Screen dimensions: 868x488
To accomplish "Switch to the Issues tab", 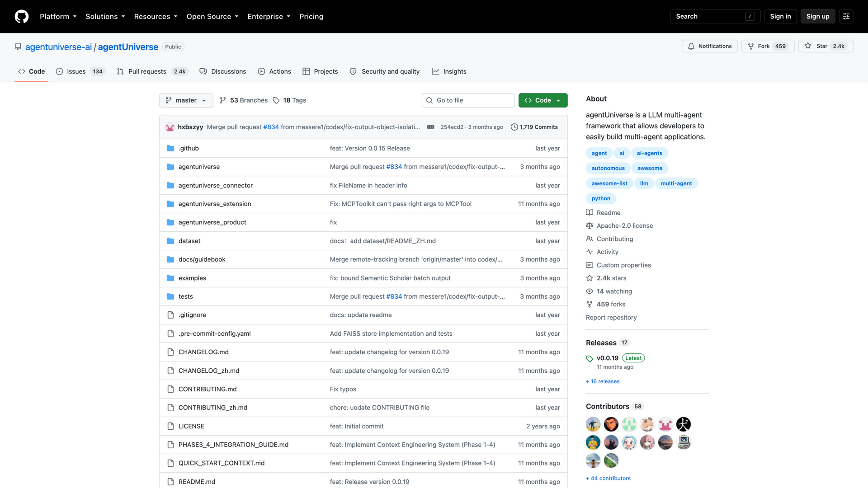I will click(80, 71).
